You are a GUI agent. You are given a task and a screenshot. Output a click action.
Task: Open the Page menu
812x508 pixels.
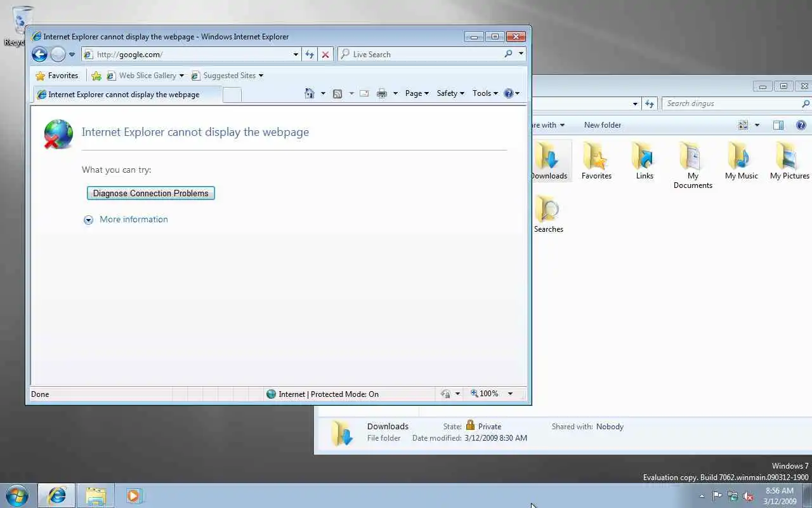tap(417, 93)
